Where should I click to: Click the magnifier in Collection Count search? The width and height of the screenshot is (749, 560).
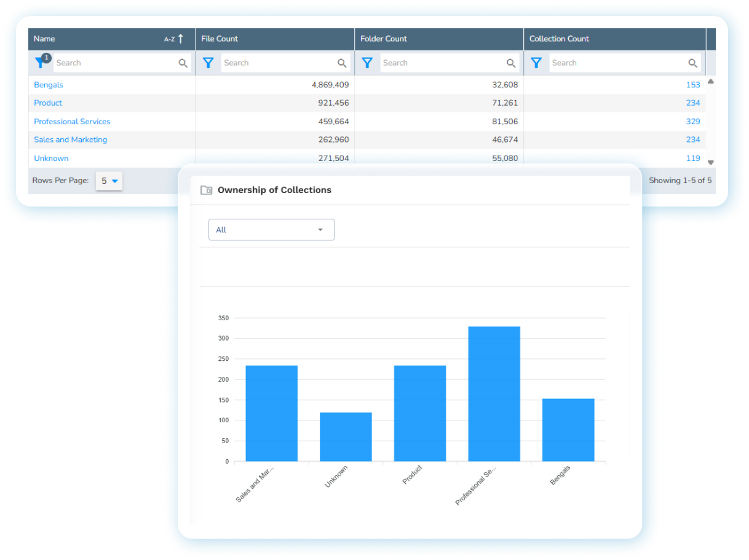692,63
